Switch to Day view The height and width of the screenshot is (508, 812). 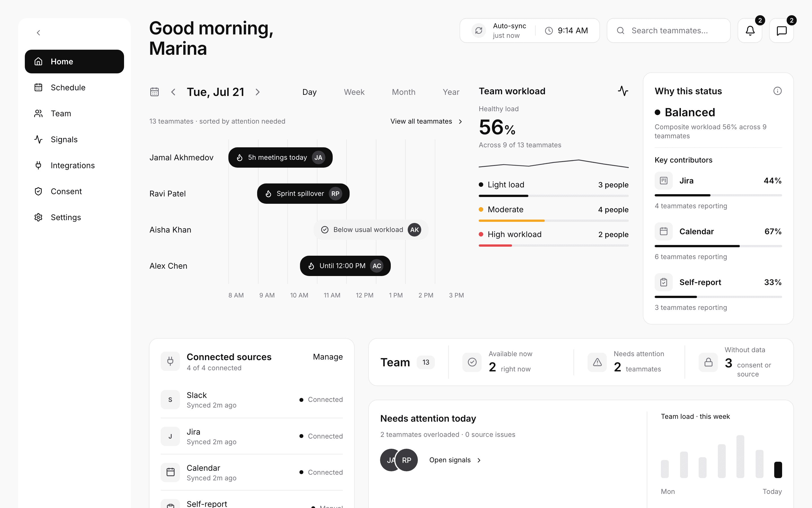[309, 92]
